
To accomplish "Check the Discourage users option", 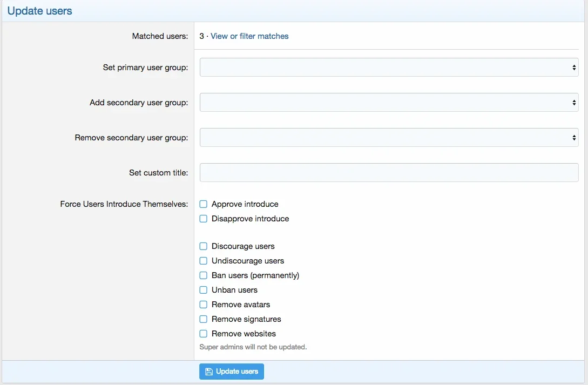I will (204, 246).
